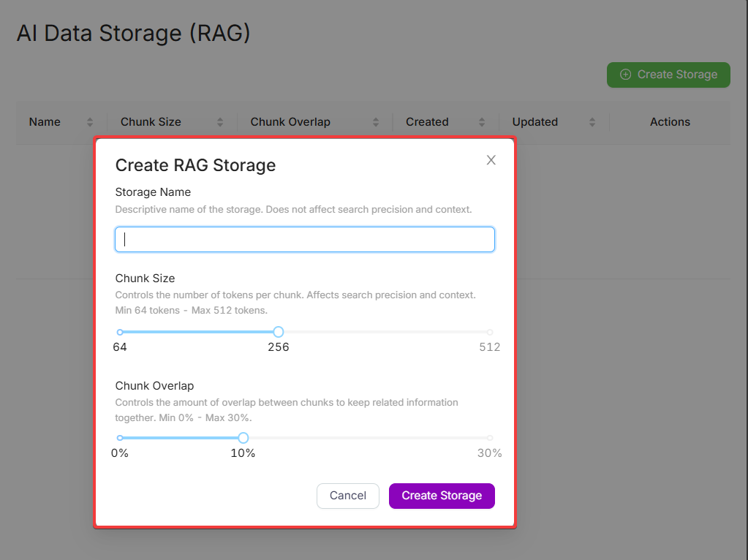
Task: Click the Chunk Size slider handle
Action: pyautogui.click(x=278, y=332)
